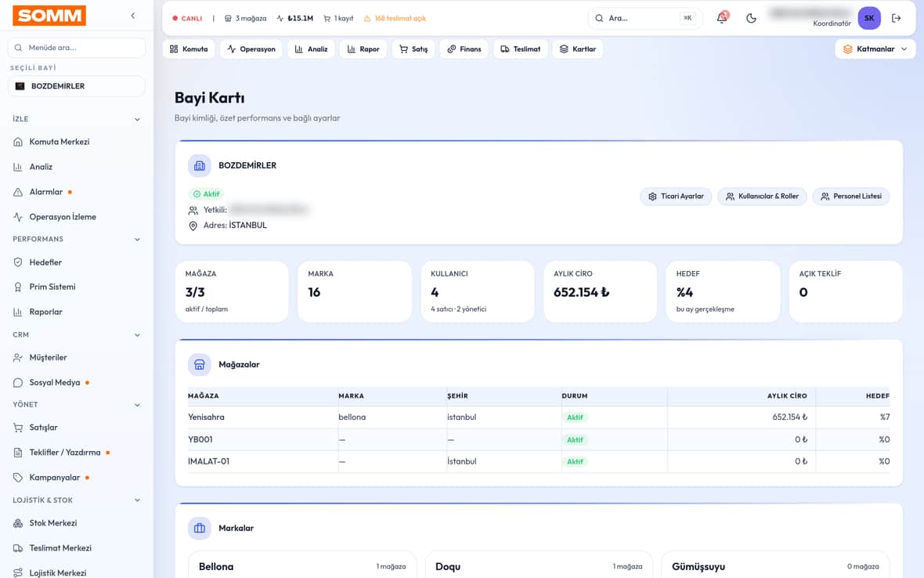The width and height of the screenshot is (924, 578).
Task: Collapse the LOJİSTİK & STOK section
Action: [x=77, y=500]
